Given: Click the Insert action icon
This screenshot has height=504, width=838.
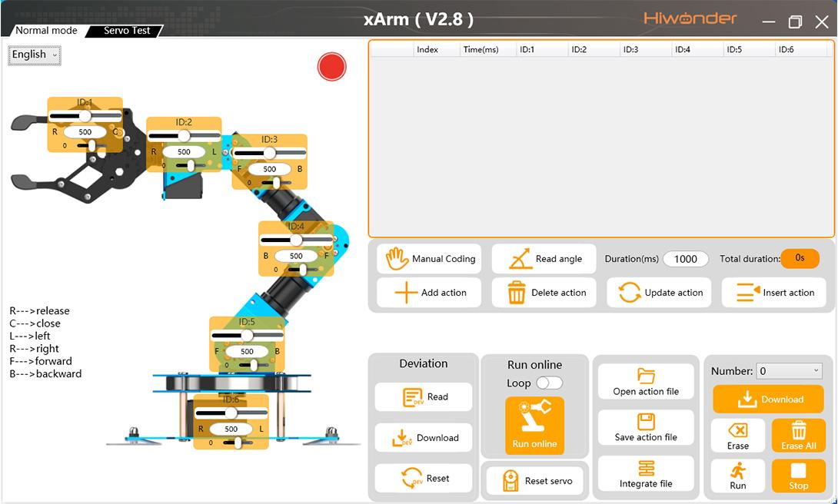Looking at the screenshot, I should point(747,293).
